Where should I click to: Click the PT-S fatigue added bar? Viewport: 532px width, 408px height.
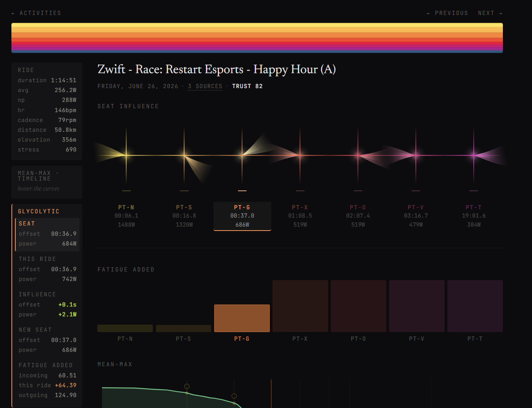(x=184, y=329)
